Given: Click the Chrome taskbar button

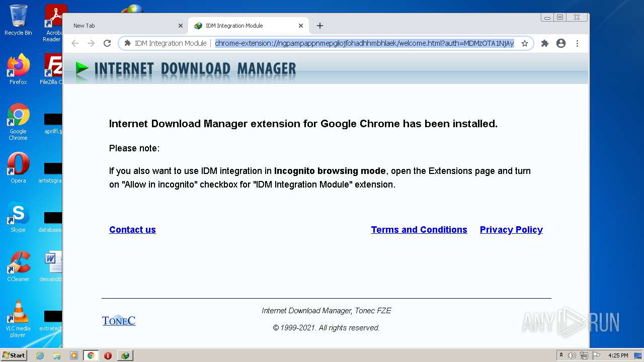Looking at the screenshot, I should click(x=91, y=355).
